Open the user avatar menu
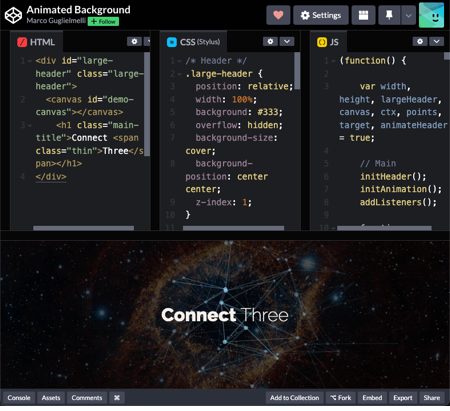450x411 pixels. 431,15
